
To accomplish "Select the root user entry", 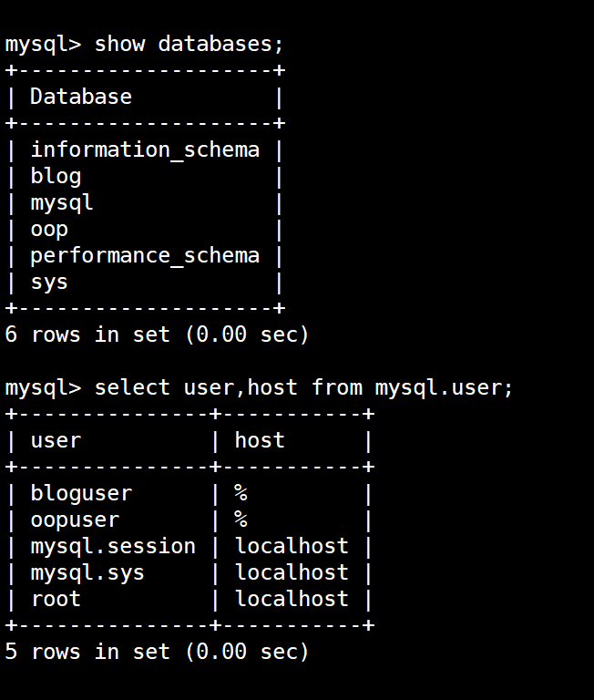I will 56,599.
